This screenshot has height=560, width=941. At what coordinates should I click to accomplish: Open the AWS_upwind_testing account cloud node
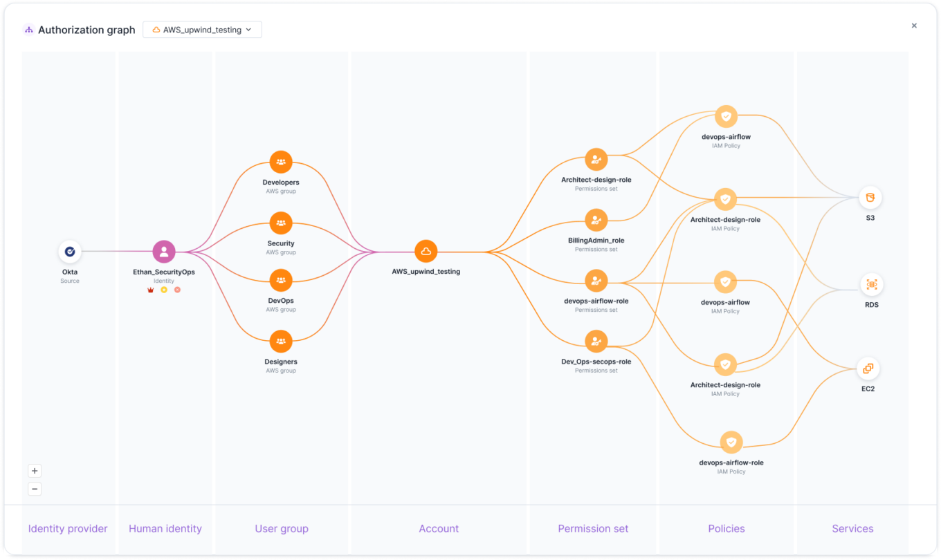(425, 251)
